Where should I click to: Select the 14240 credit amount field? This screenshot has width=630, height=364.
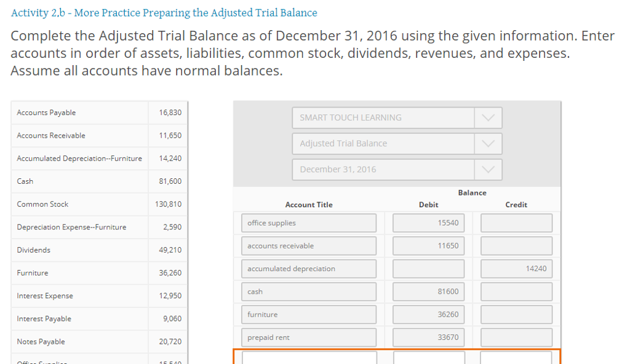pos(516,268)
